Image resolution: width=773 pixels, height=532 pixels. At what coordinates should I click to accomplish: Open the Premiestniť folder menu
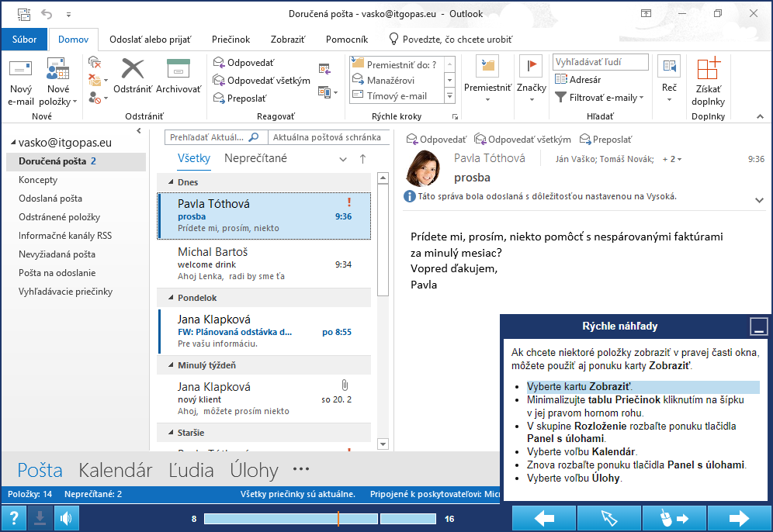pyautogui.click(x=487, y=79)
